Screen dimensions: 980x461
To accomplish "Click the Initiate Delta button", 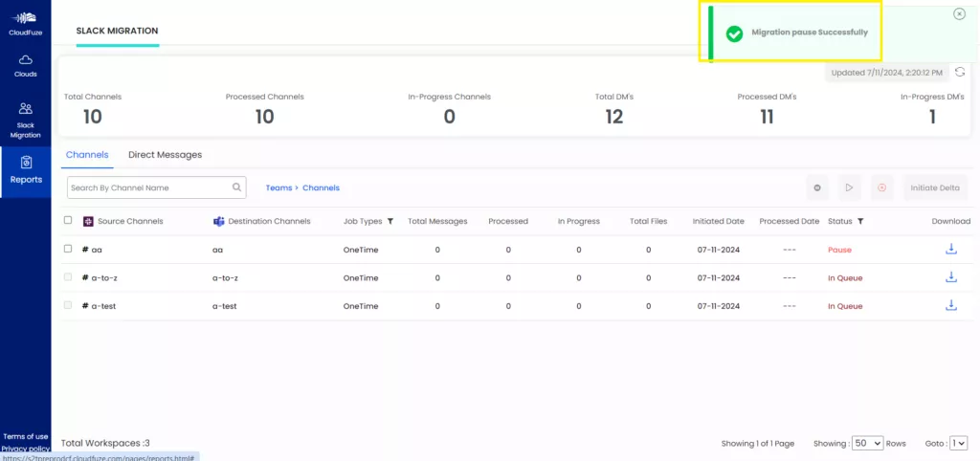I will pos(935,187).
